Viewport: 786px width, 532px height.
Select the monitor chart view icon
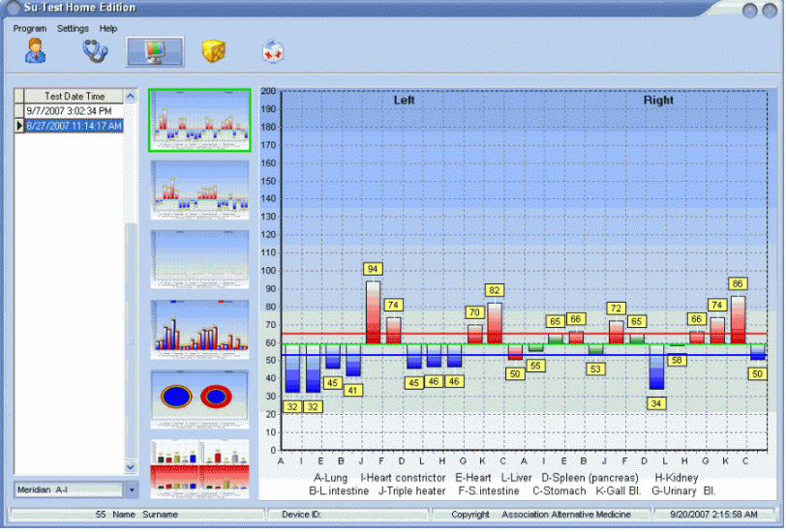(155, 51)
